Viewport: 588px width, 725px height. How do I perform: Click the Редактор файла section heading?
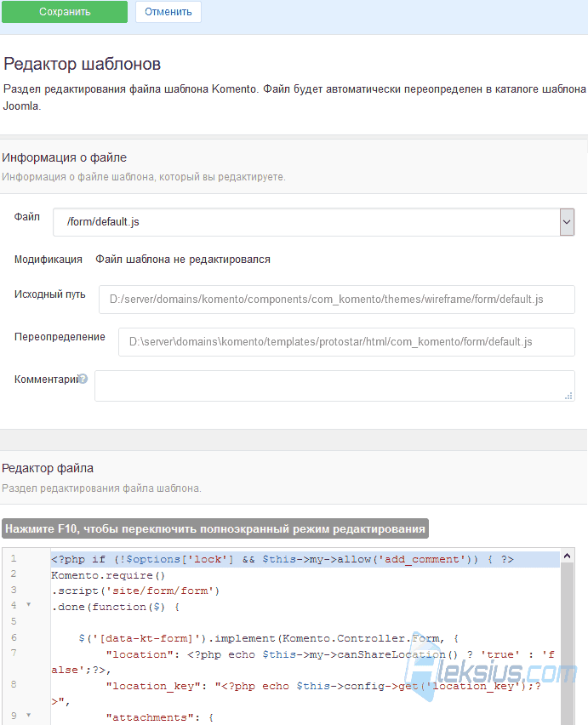coord(48,468)
